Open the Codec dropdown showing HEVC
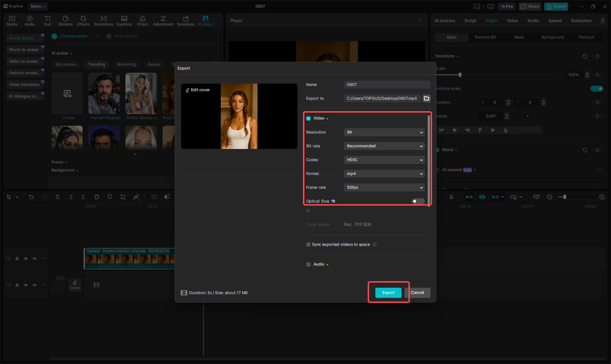 point(384,160)
